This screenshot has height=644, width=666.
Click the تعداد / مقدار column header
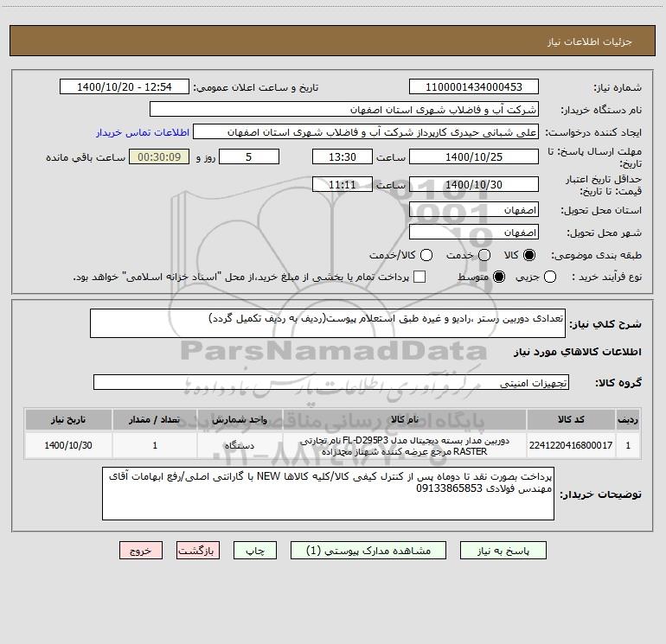pos(155,419)
